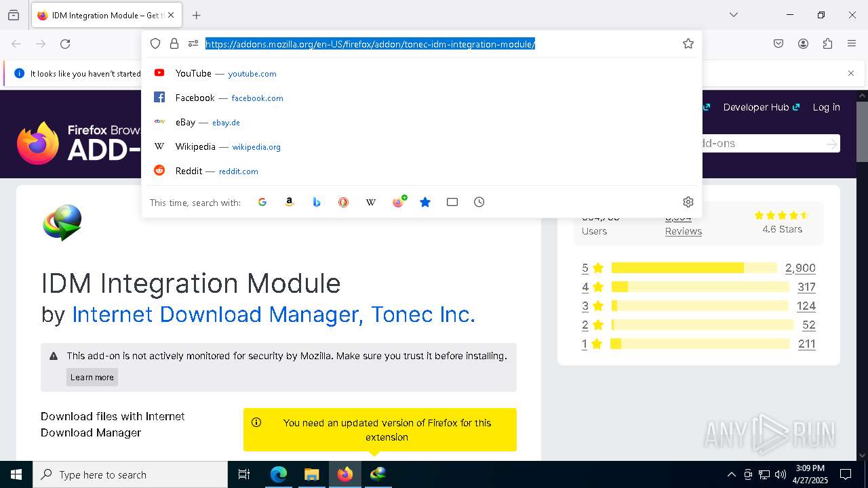The width and height of the screenshot is (868, 488).
Task: Open the Developer Hub link
Action: (x=762, y=107)
